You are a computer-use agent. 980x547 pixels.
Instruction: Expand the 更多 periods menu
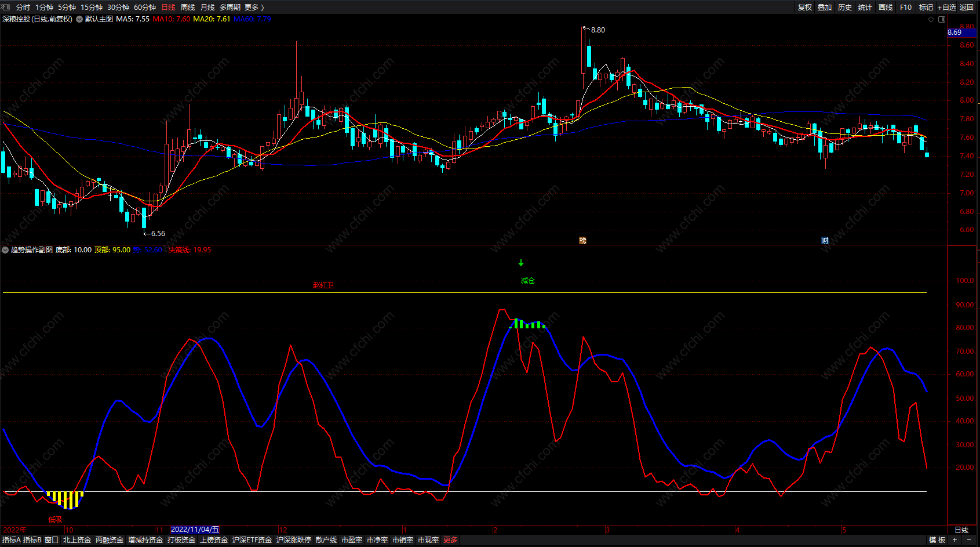pos(254,7)
